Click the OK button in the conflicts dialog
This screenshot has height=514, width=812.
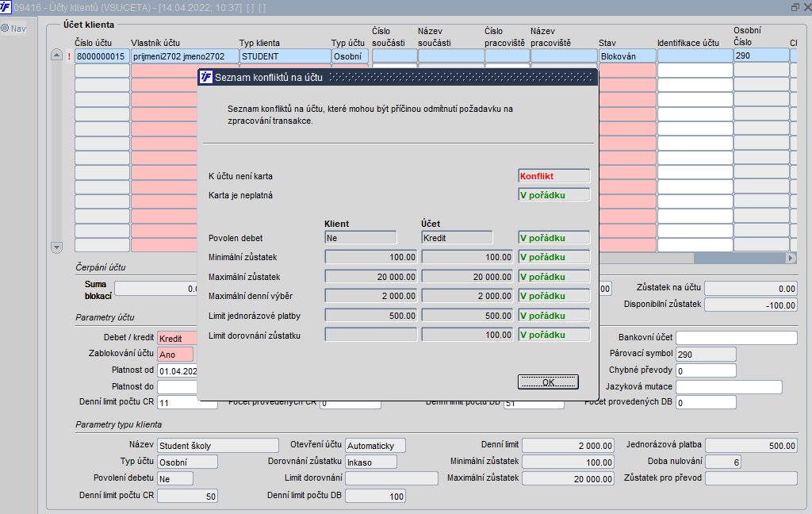(x=548, y=382)
